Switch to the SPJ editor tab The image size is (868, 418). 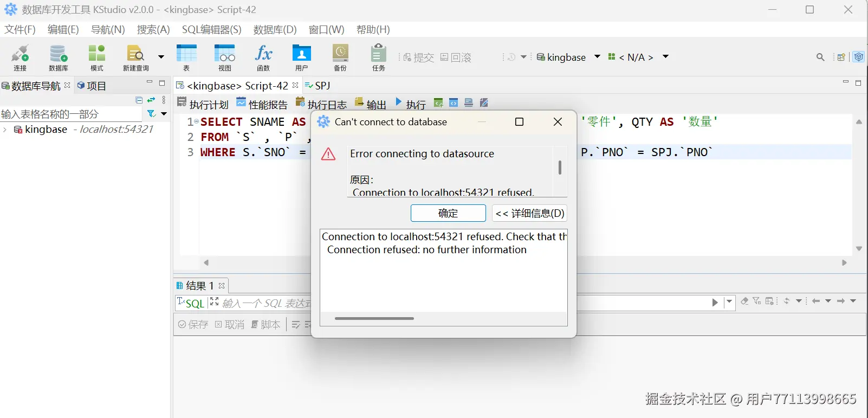point(318,86)
